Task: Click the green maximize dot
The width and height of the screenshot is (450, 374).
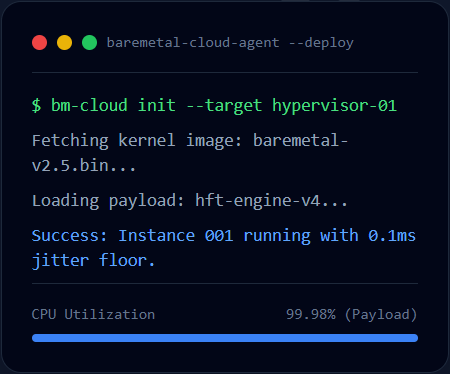Action: (89, 43)
